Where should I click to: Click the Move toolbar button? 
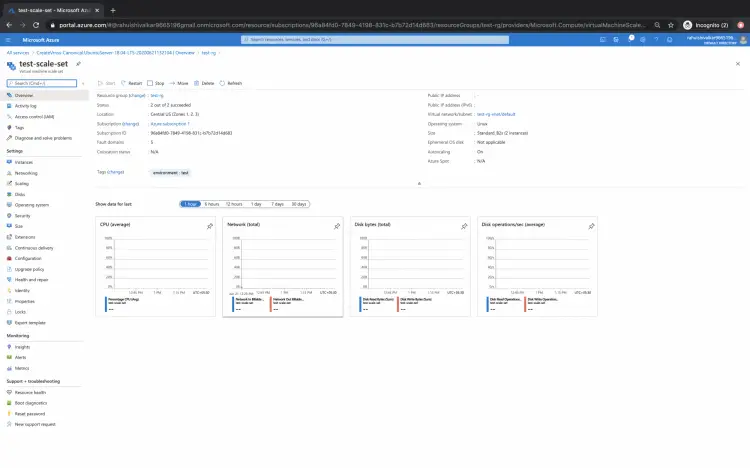179,83
